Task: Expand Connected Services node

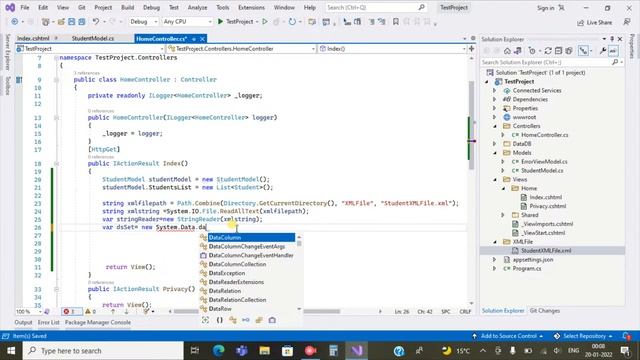Action: pos(494,91)
